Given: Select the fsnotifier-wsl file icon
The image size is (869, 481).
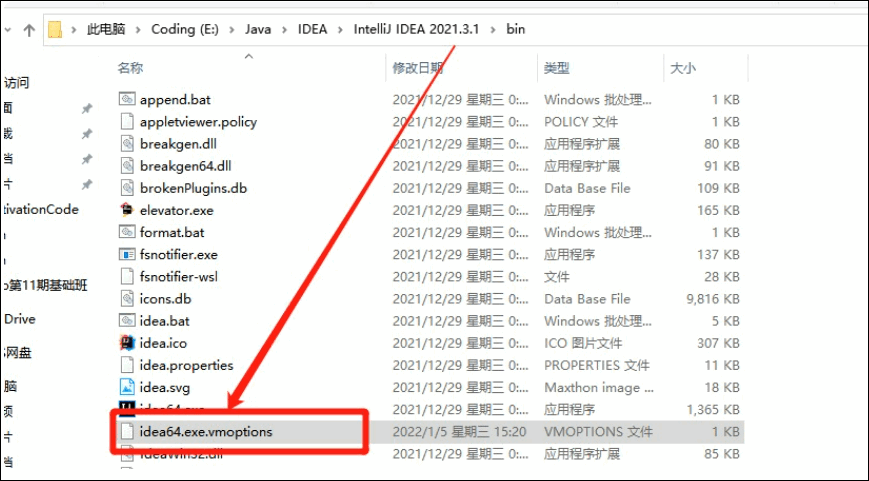Looking at the screenshot, I should pos(127,277).
